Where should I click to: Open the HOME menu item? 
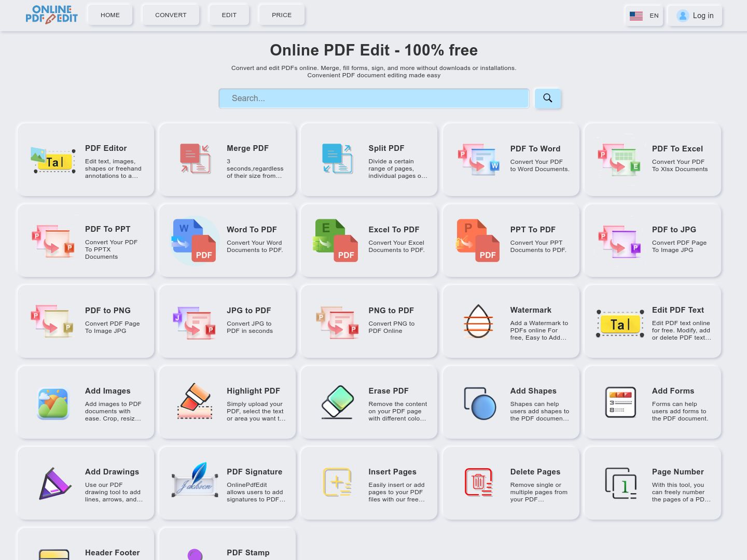110,15
